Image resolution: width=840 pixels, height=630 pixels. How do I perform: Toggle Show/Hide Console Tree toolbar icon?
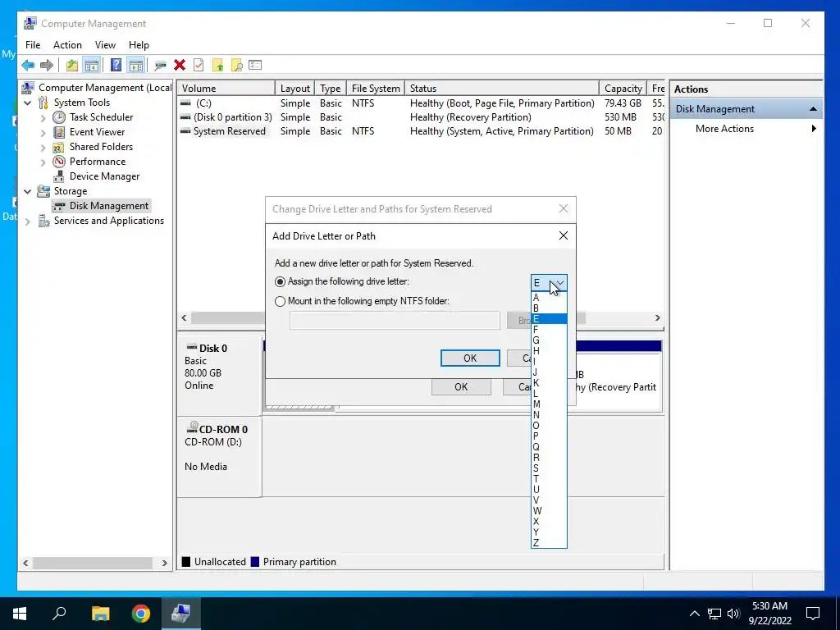(92, 66)
